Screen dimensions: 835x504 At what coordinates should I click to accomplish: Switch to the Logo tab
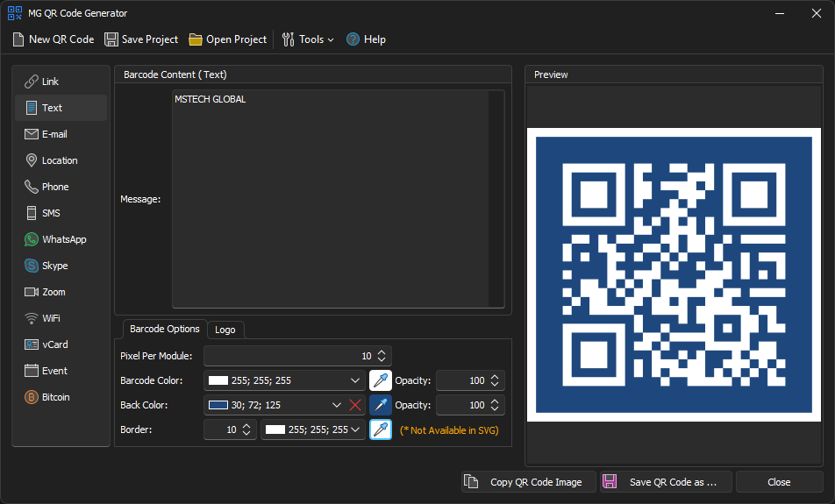click(225, 330)
